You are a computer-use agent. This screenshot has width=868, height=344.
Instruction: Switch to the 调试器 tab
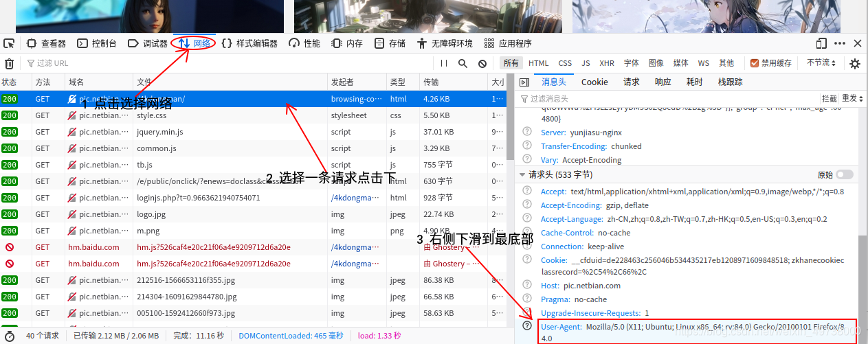pos(148,43)
